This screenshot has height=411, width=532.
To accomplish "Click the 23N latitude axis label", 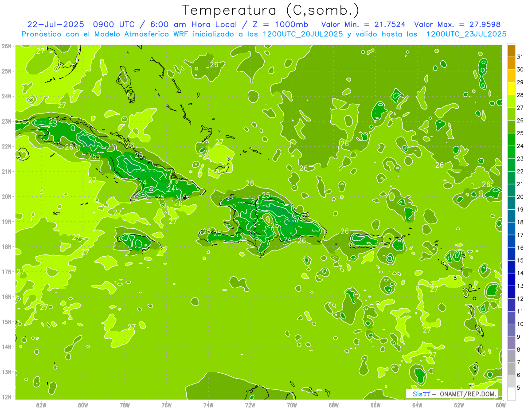I will [x=6, y=121].
